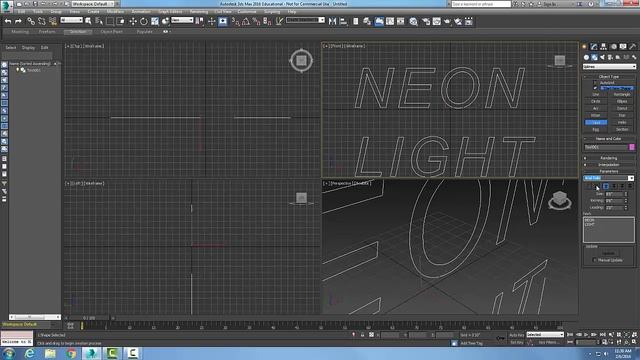The width and height of the screenshot is (640, 360).
Task: Open the Motion command panel tab
Action: pos(613,47)
